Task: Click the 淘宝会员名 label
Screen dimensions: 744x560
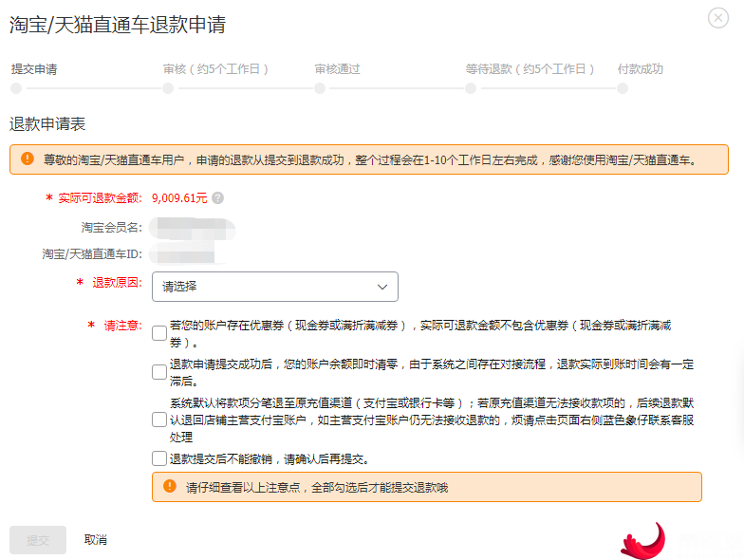Action: pyautogui.click(x=112, y=228)
